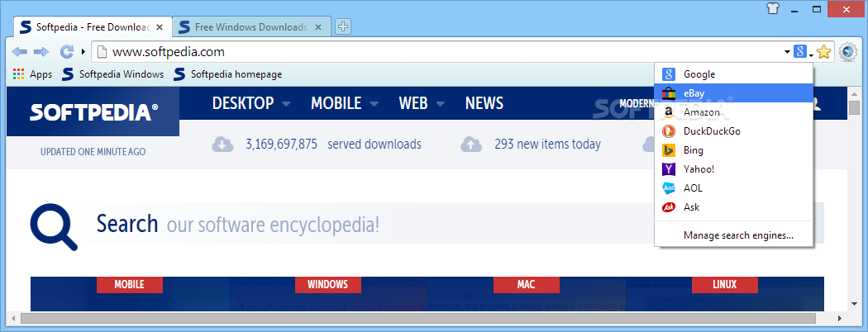Open the NEWS section link
This screenshot has height=332, width=868.
point(484,103)
